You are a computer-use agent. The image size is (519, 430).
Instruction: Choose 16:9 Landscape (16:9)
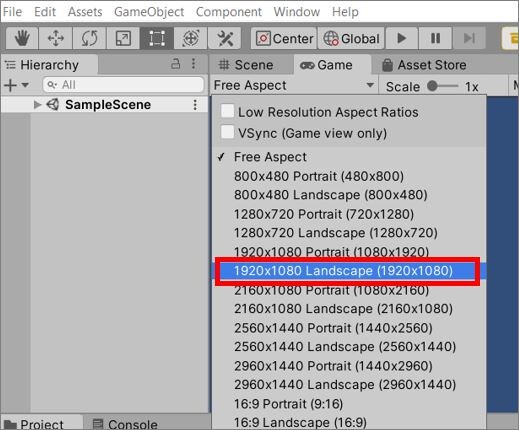pos(349,422)
